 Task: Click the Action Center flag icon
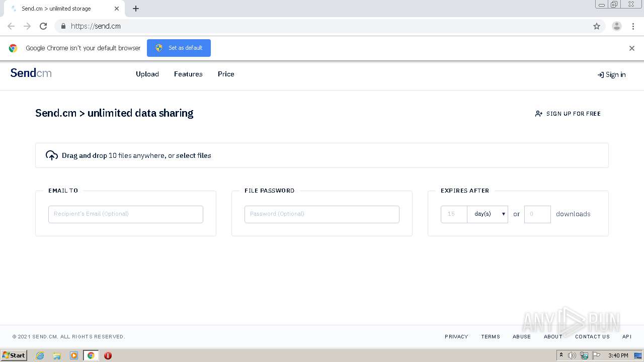pyautogui.click(x=596, y=355)
